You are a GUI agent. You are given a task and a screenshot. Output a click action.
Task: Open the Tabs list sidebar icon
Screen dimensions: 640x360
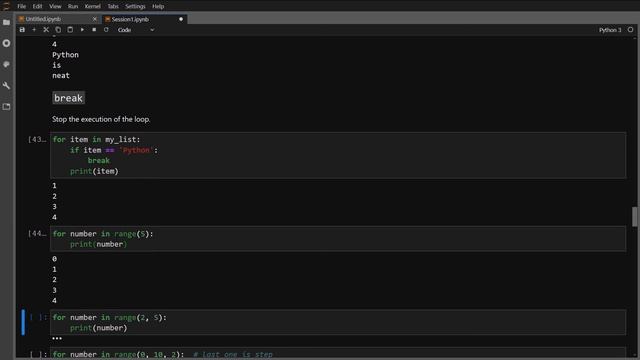point(7,107)
